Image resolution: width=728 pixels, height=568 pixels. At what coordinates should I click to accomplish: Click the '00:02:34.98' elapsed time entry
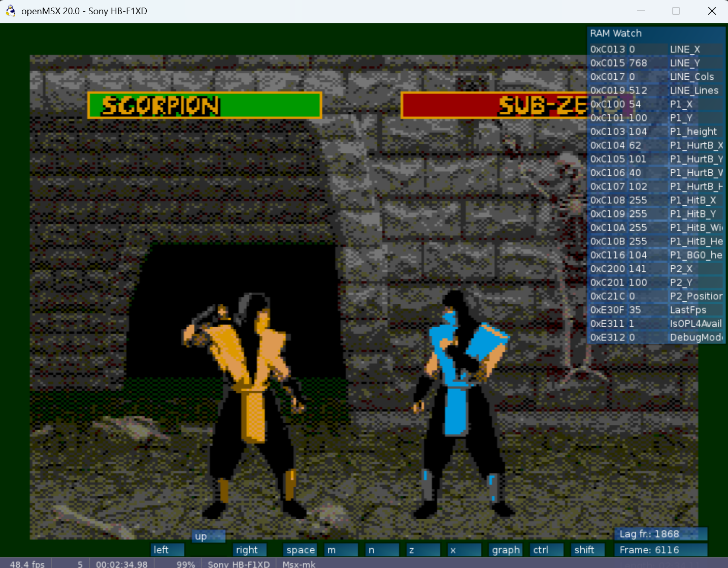click(122, 564)
